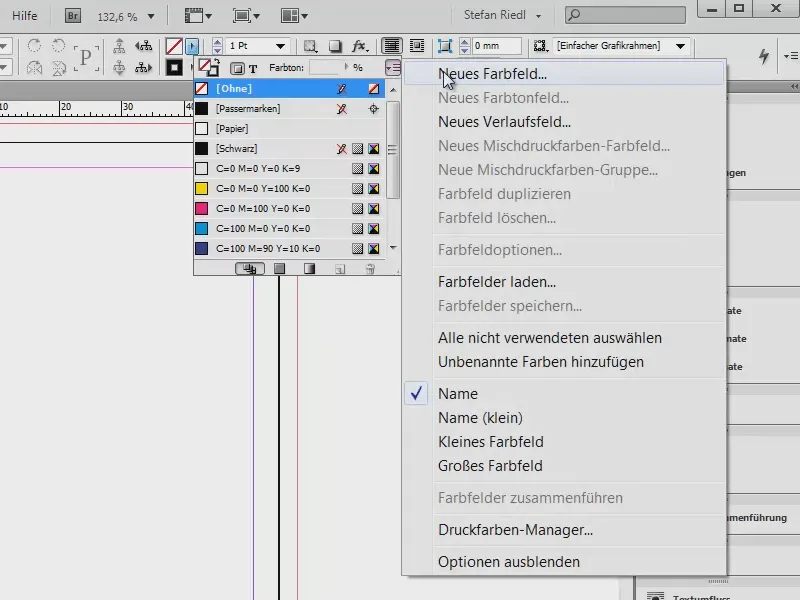Open the arrange documents dropdown

pos(294,16)
